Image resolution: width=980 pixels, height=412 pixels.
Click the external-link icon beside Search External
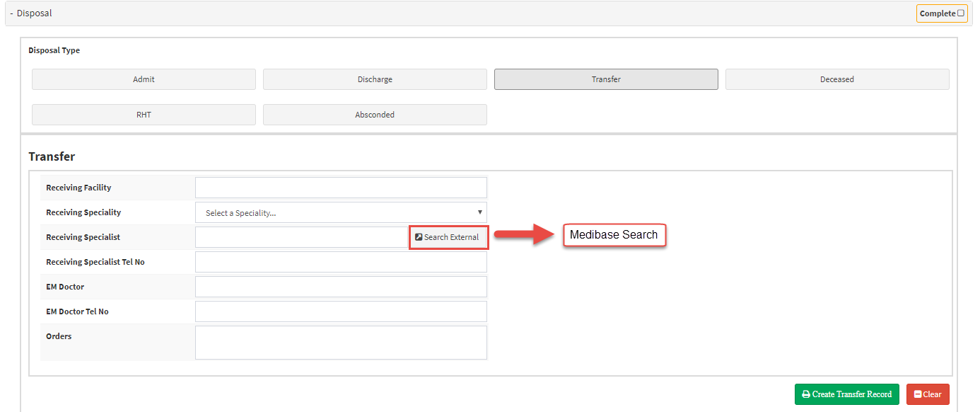pos(419,237)
